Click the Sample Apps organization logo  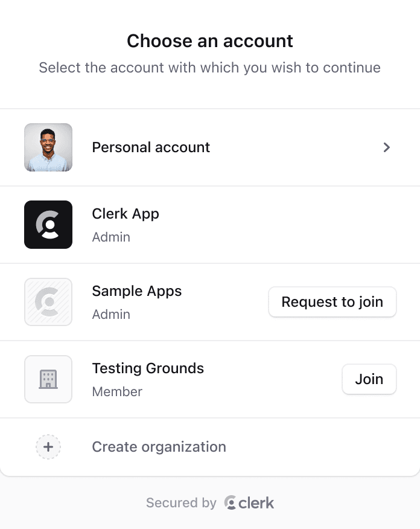(48, 302)
